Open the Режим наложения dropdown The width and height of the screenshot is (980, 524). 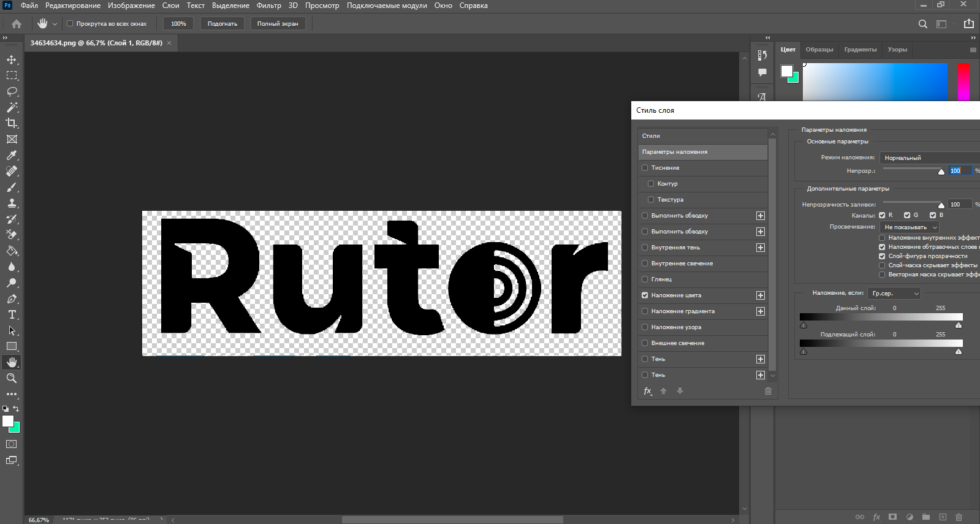point(929,158)
